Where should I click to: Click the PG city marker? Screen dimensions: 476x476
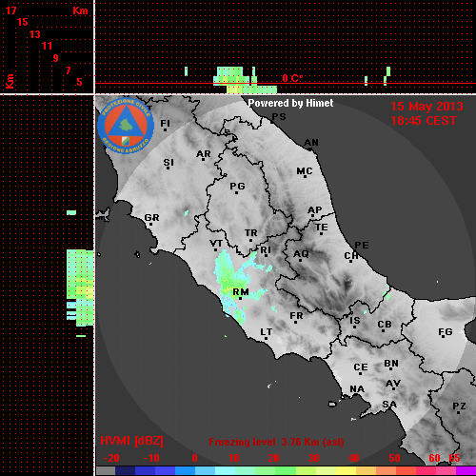(237, 188)
